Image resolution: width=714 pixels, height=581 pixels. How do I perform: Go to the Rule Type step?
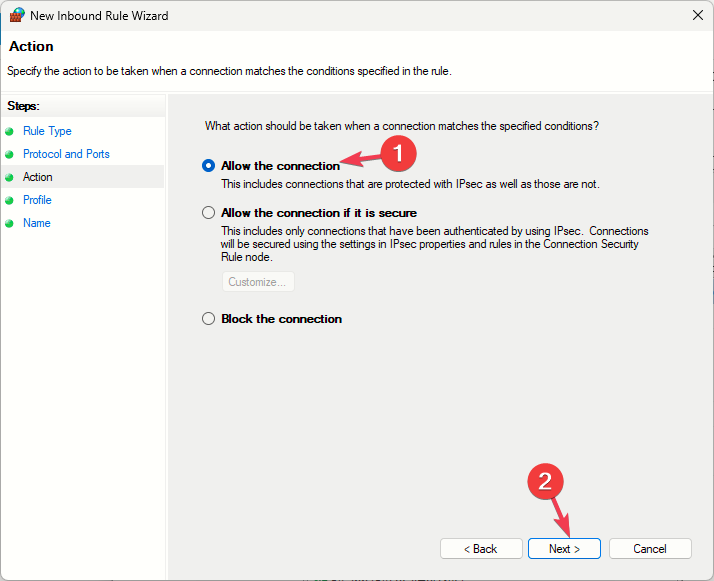[47, 131]
